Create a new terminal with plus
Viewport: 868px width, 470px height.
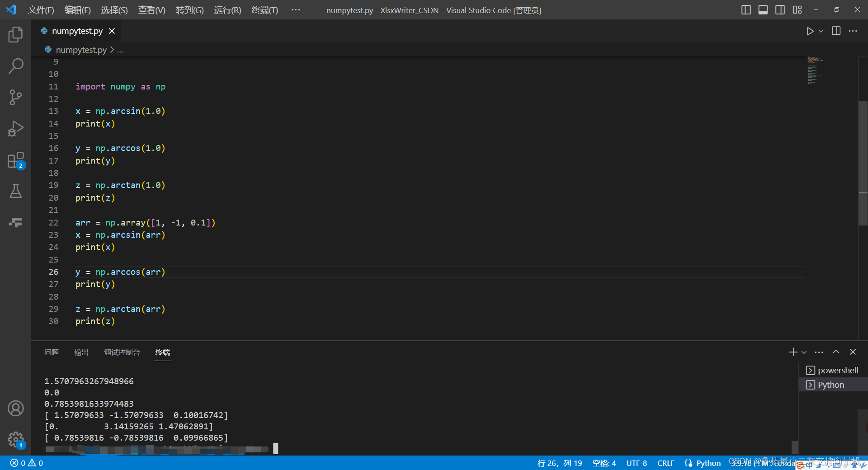(x=793, y=352)
